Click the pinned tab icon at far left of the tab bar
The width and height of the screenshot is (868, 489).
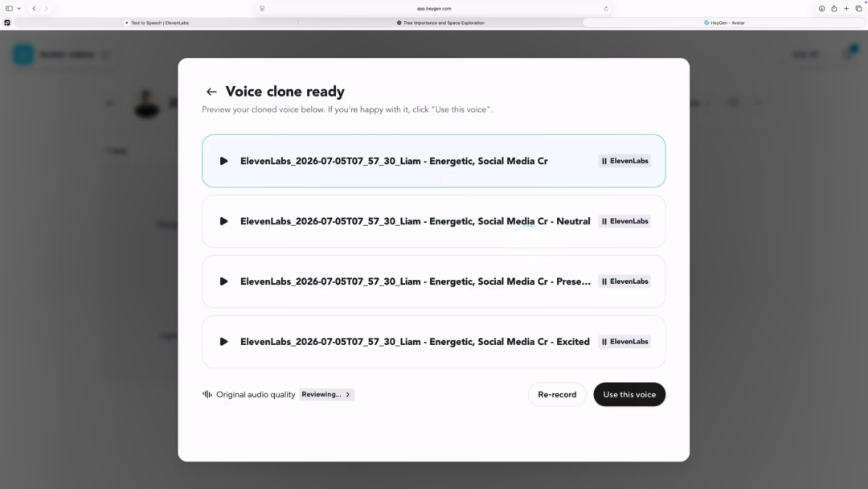point(7,23)
